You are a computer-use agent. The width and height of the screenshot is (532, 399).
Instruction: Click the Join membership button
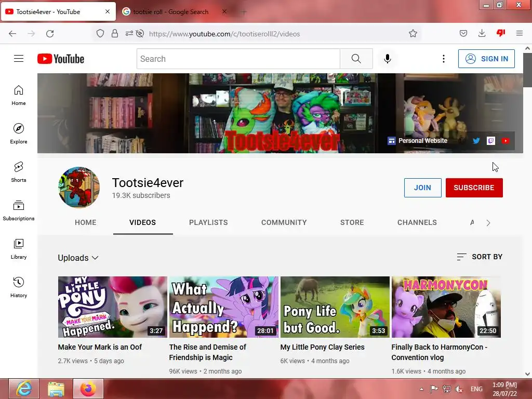(x=422, y=188)
